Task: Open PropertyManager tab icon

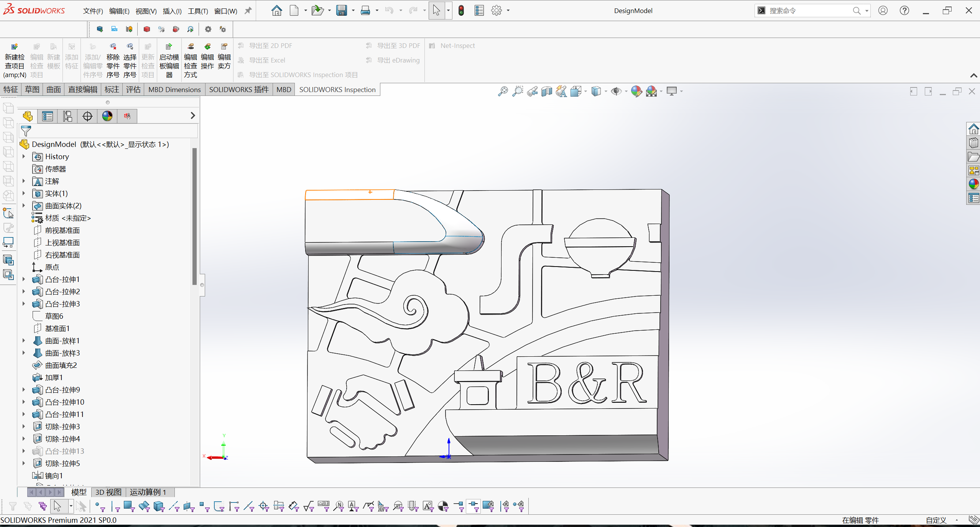Action: (x=48, y=116)
